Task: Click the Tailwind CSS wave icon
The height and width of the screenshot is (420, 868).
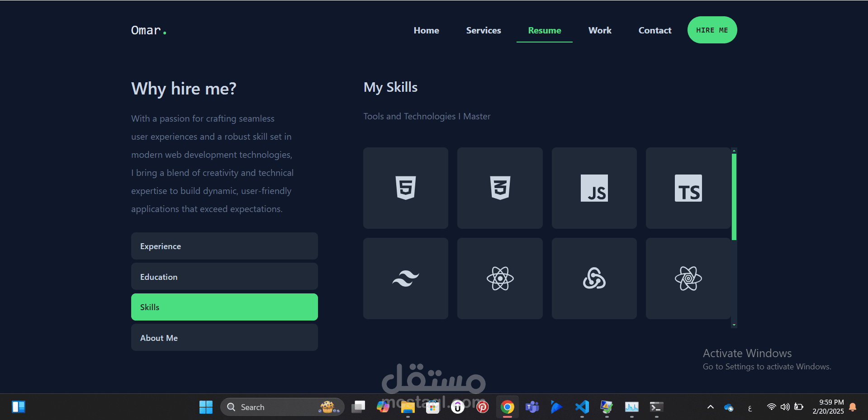Action: pos(406,278)
